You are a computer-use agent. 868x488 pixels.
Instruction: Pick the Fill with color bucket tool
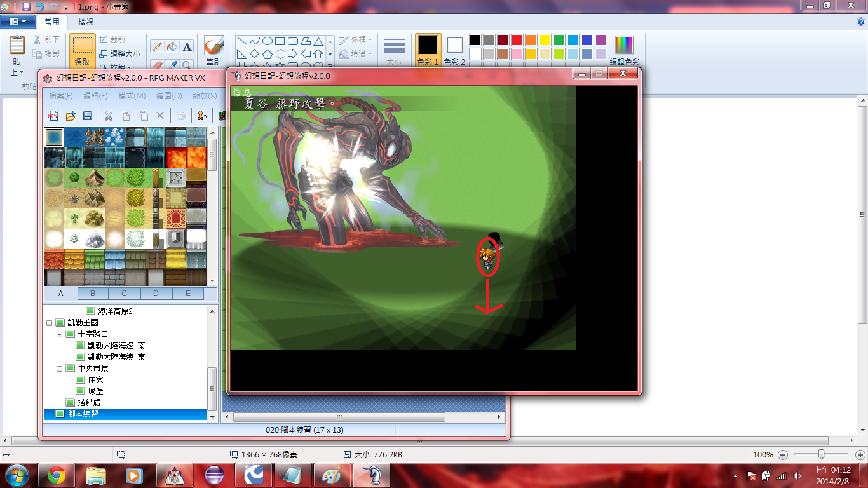(172, 46)
